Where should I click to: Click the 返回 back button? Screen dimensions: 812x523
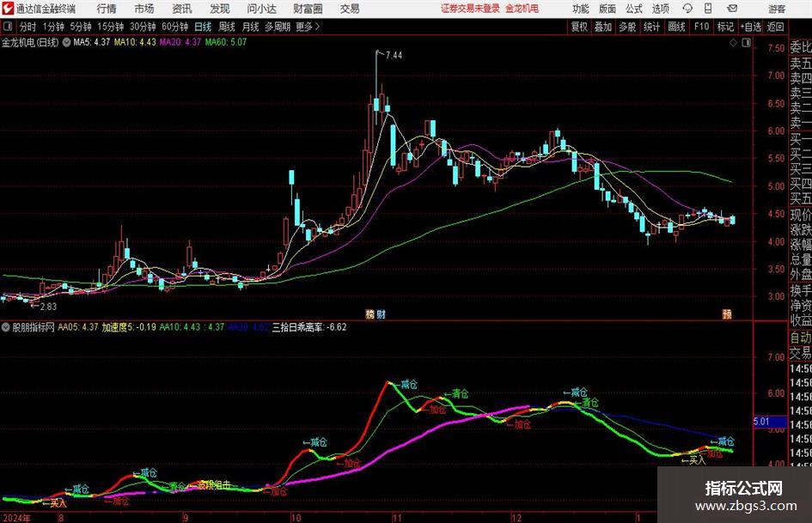(x=775, y=27)
